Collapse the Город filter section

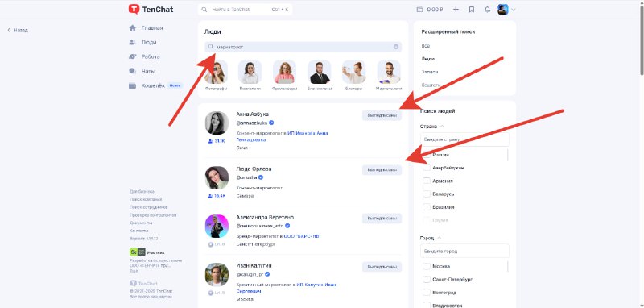439,238
